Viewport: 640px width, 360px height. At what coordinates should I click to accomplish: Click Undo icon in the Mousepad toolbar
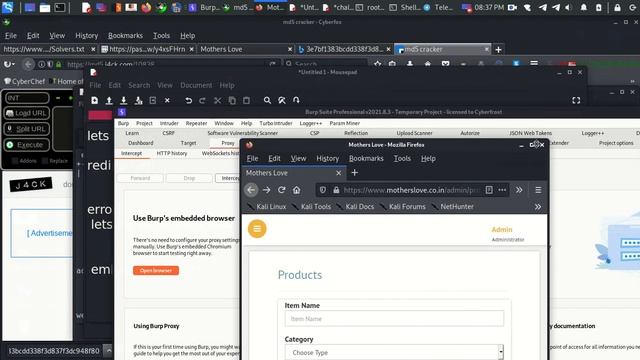[188, 100]
